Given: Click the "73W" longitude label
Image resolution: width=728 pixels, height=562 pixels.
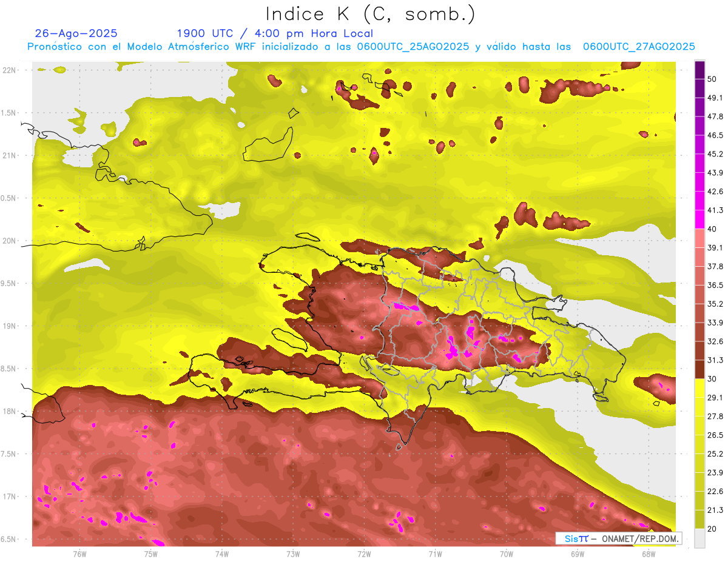Looking at the screenshot, I should [x=293, y=554].
